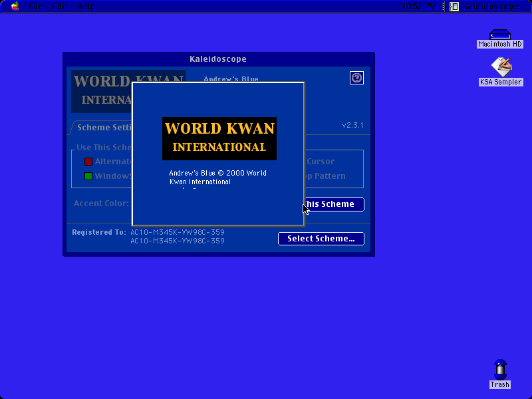Screen dimensions: 532x399
Task: Click the dimmed World Kwan logo behind the splash
Action: click(x=102, y=91)
